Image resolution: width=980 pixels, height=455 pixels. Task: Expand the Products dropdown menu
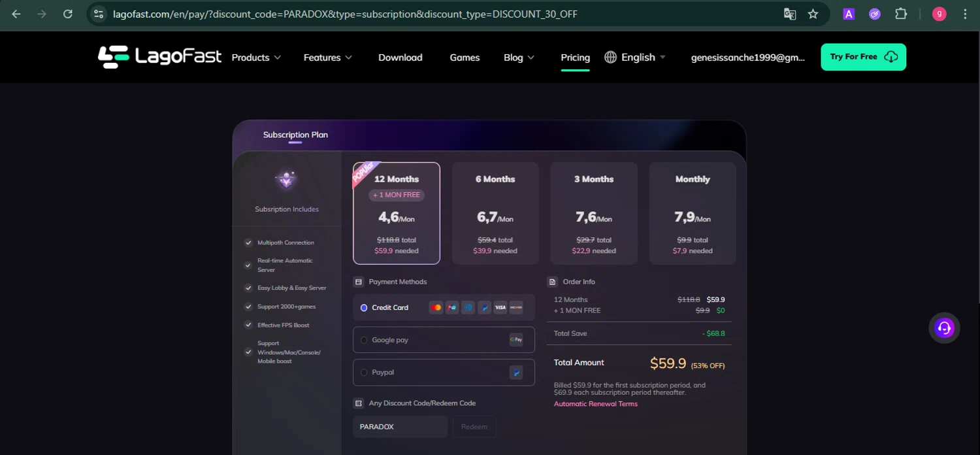coord(256,58)
